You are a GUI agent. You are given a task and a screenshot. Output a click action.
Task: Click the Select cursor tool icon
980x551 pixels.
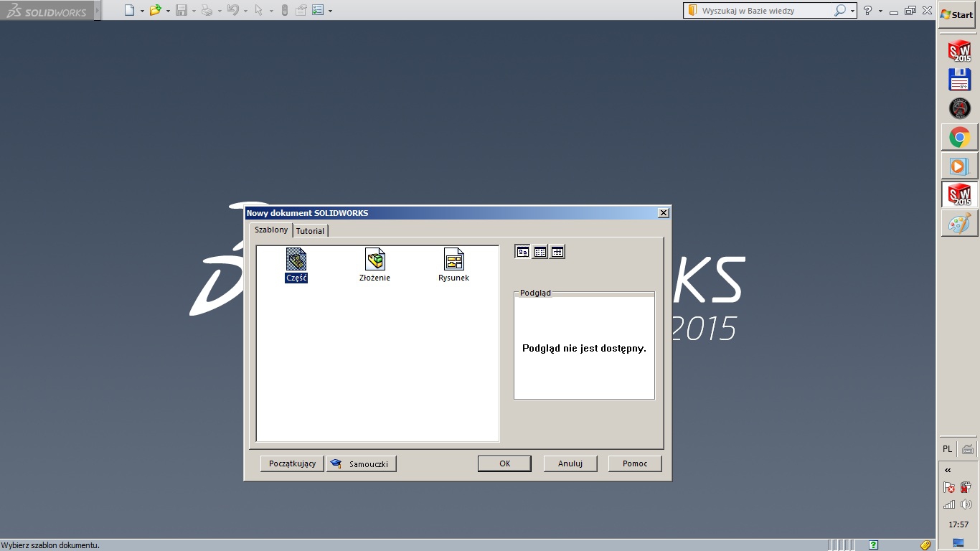pos(259,10)
